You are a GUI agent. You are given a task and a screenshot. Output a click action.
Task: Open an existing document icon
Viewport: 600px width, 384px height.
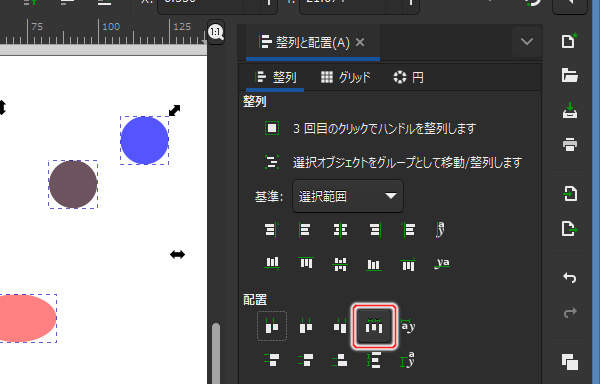pyautogui.click(x=569, y=75)
